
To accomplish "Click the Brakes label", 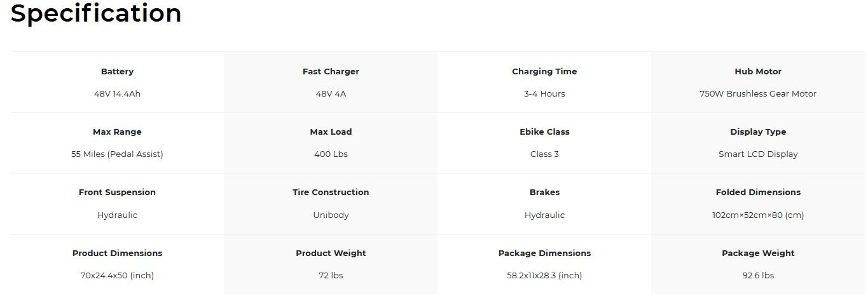I will tap(544, 193).
